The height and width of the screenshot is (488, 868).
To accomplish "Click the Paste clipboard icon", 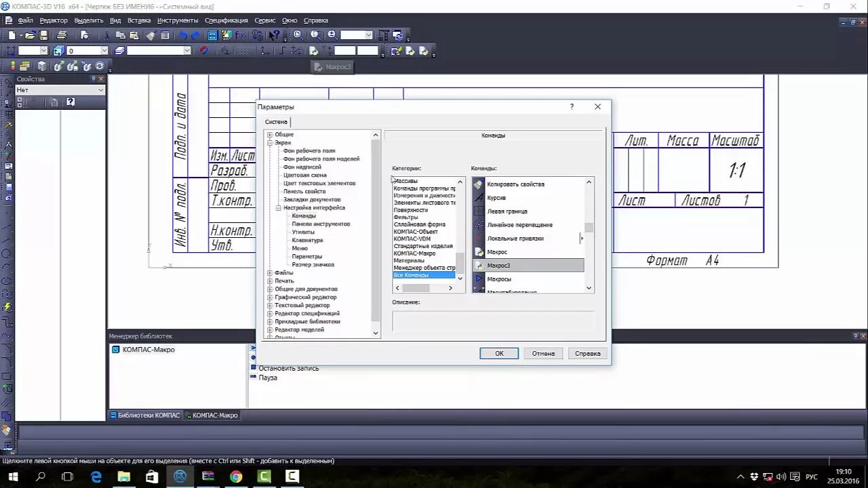I will [134, 35].
